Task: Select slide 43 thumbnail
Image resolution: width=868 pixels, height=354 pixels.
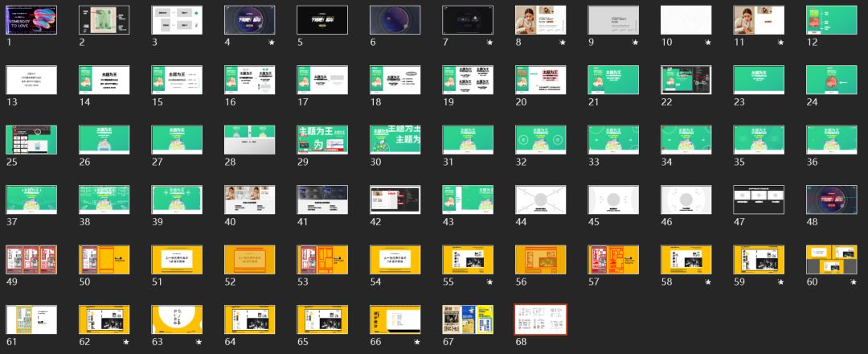Action: (x=468, y=200)
